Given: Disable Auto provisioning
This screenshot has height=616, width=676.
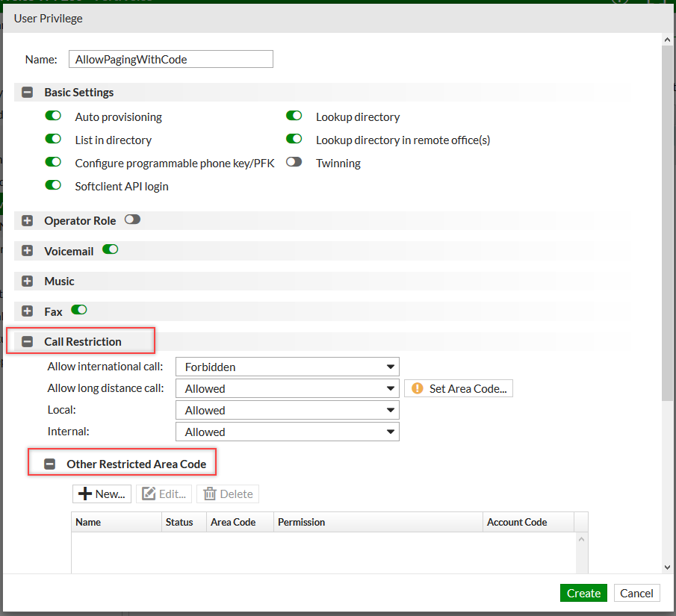Looking at the screenshot, I should click(52, 115).
